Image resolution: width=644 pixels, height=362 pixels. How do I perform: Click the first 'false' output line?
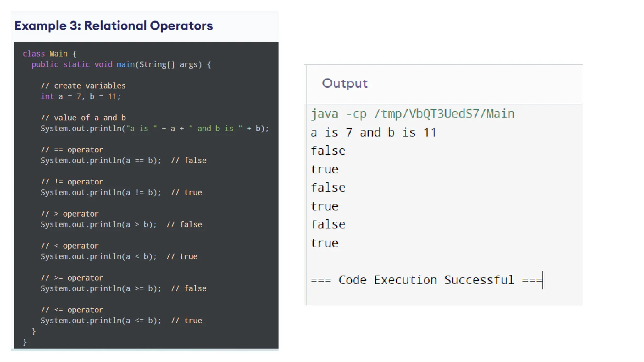pos(328,151)
